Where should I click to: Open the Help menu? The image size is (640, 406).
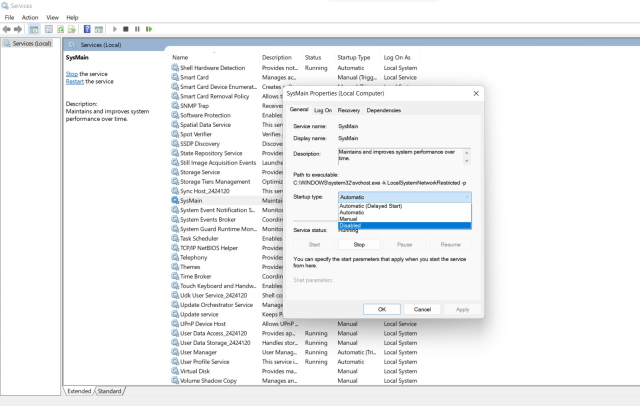pyautogui.click(x=72, y=18)
